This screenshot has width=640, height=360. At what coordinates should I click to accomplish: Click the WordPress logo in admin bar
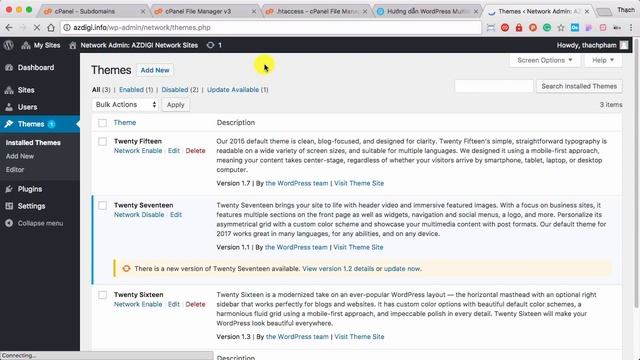coord(9,45)
